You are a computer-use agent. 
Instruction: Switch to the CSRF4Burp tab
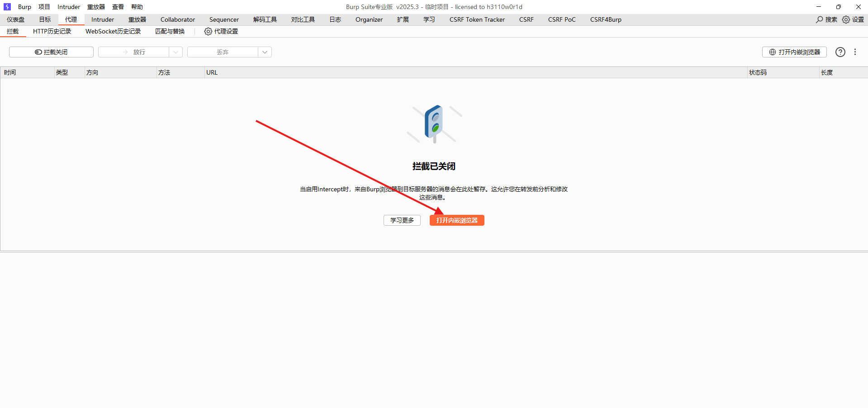pyautogui.click(x=606, y=19)
